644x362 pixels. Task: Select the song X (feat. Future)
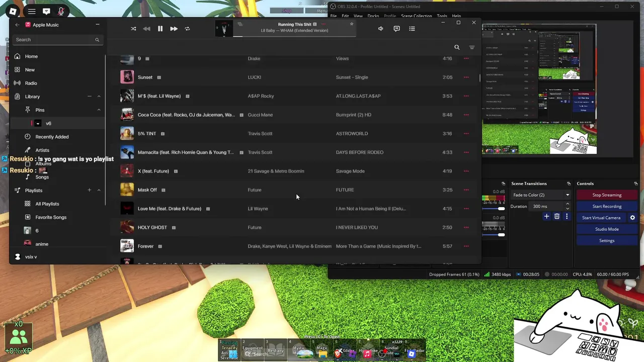[x=153, y=171]
